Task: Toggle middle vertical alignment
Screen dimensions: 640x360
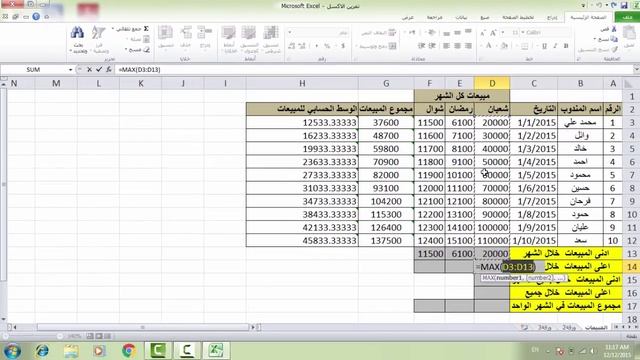Action: (x=458, y=32)
